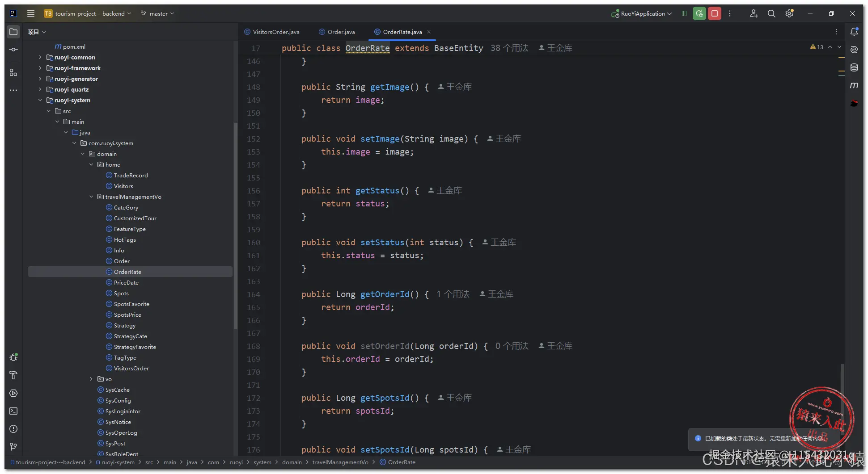Open the run toolbar more actions menu

point(730,13)
